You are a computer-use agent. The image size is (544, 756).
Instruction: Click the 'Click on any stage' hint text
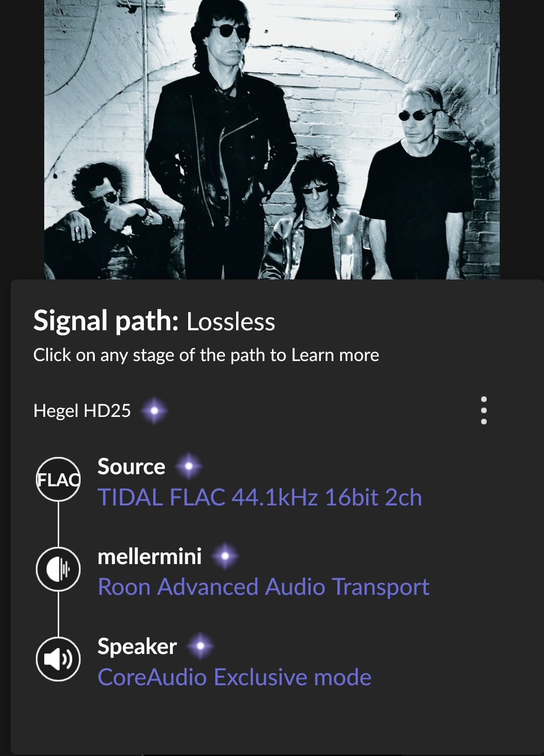(x=206, y=355)
